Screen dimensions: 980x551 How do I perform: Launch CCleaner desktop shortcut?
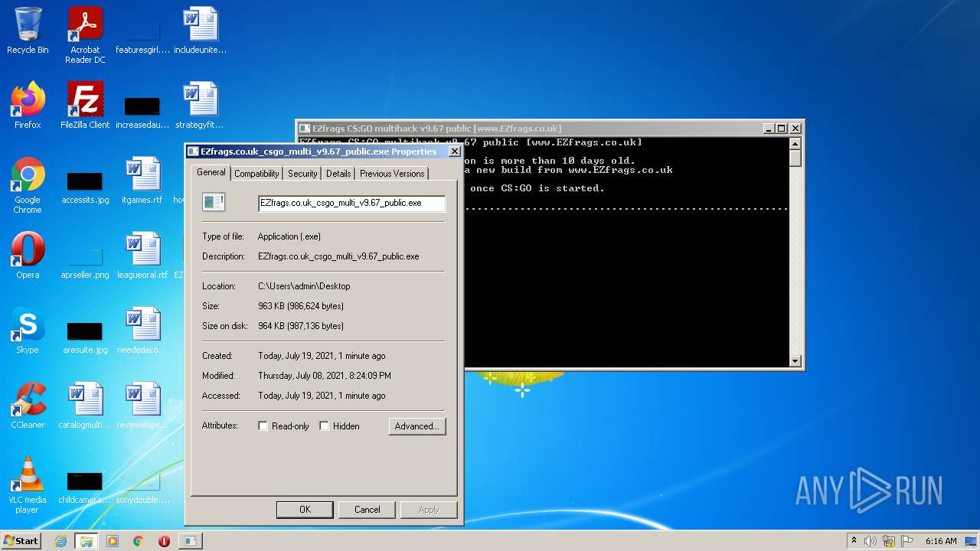tap(28, 406)
